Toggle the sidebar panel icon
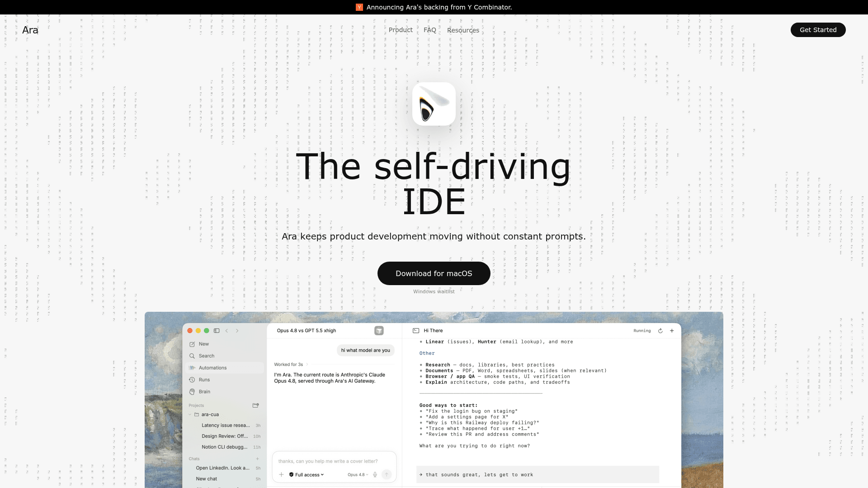The width and height of the screenshot is (868, 488). (x=217, y=331)
